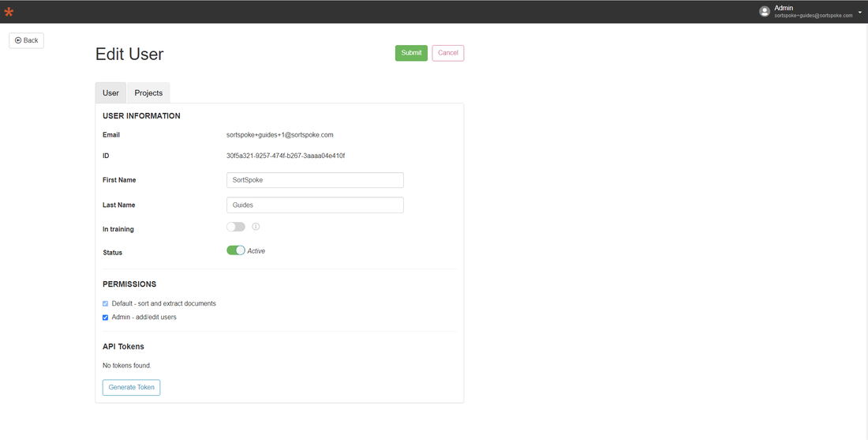Enable the In training switch

[236, 227]
